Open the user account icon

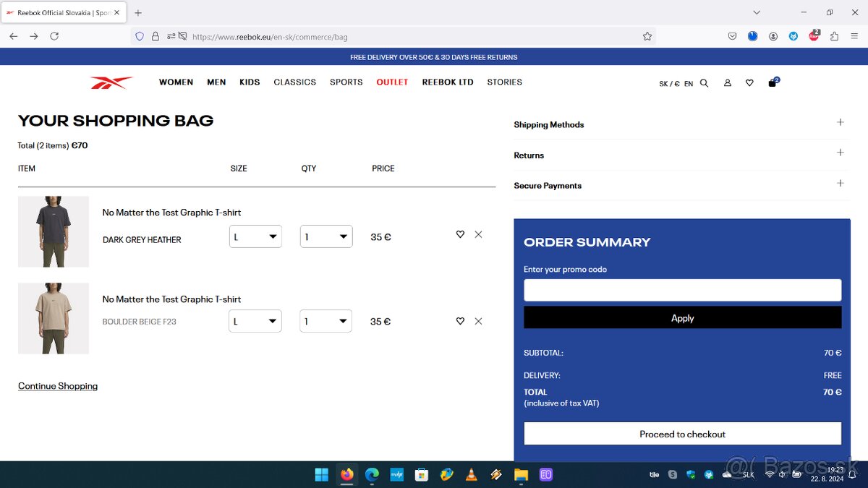tap(728, 83)
